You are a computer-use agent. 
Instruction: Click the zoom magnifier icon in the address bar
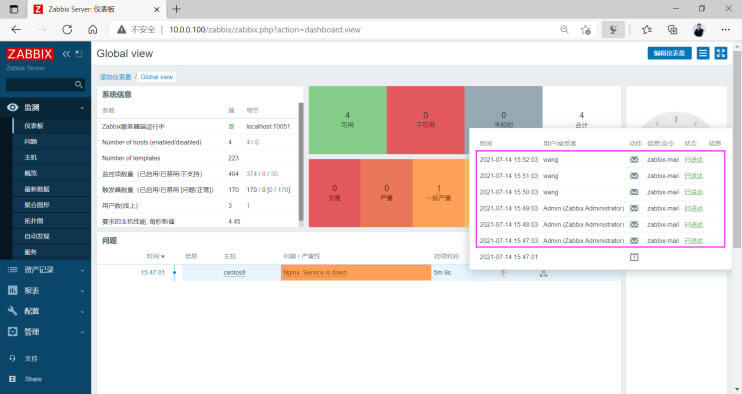click(x=564, y=29)
